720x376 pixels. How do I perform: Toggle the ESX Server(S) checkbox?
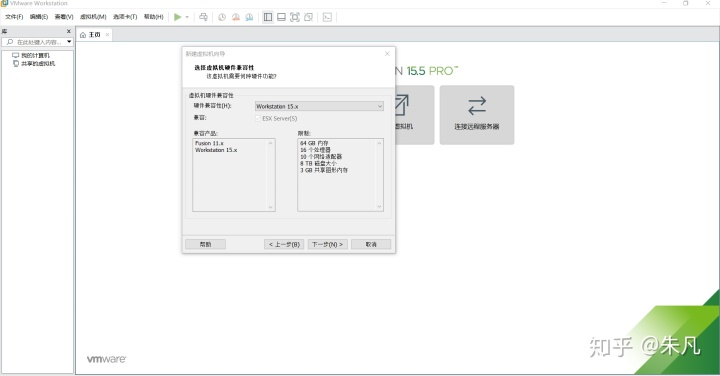[x=258, y=118]
